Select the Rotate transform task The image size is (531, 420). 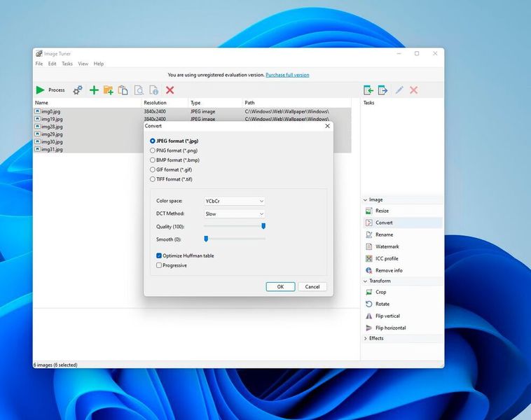[382, 304]
